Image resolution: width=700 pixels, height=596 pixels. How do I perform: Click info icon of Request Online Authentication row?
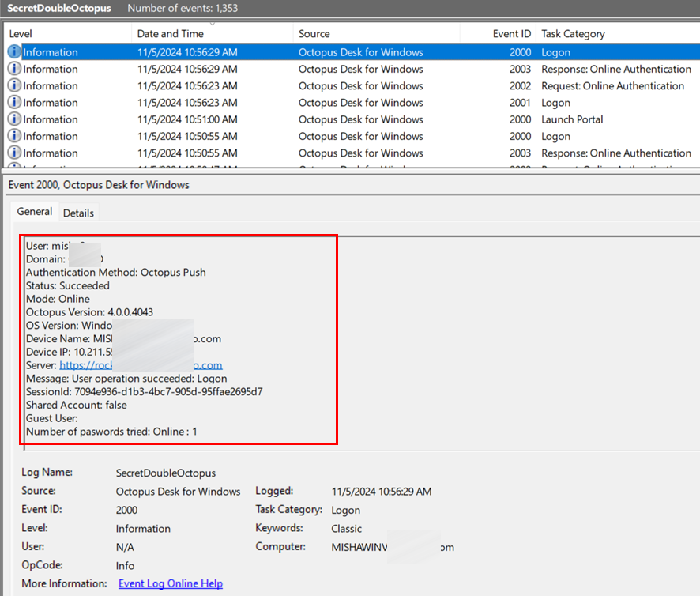point(14,85)
